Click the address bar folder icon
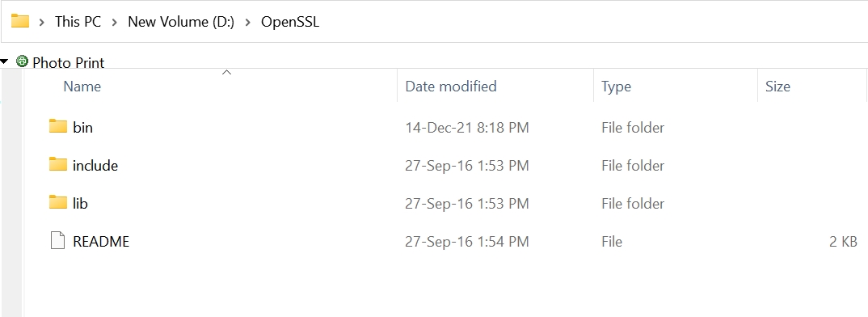This screenshot has height=317, width=868. pyautogui.click(x=20, y=21)
